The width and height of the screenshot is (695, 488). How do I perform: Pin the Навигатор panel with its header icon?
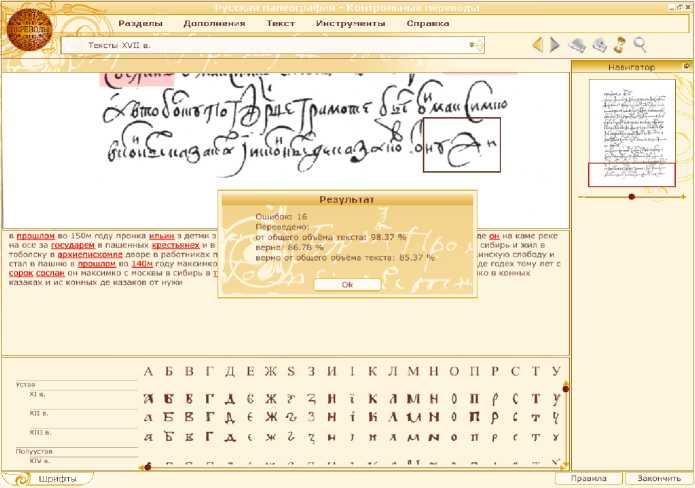click(686, 66)
